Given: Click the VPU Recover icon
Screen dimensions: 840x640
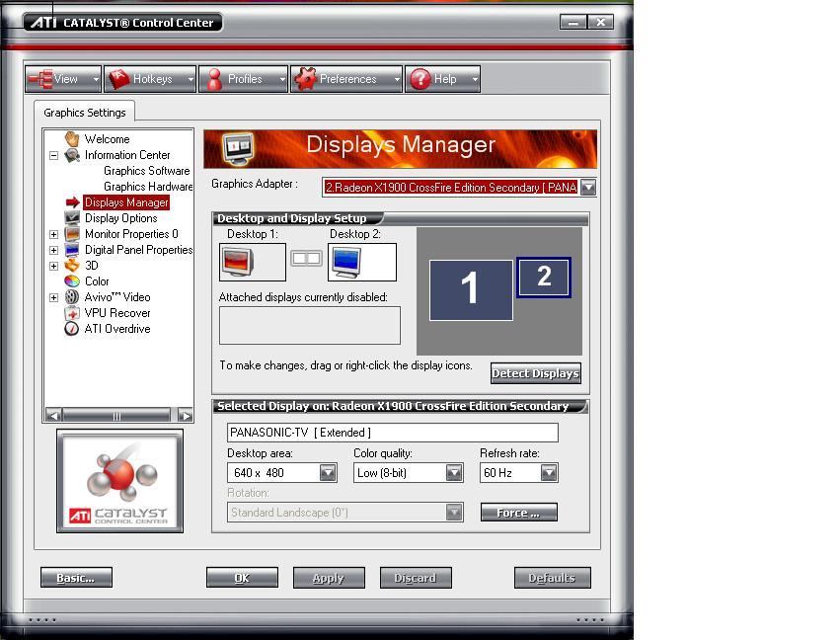Looking at the screenshot, I should tap(72, 313).
